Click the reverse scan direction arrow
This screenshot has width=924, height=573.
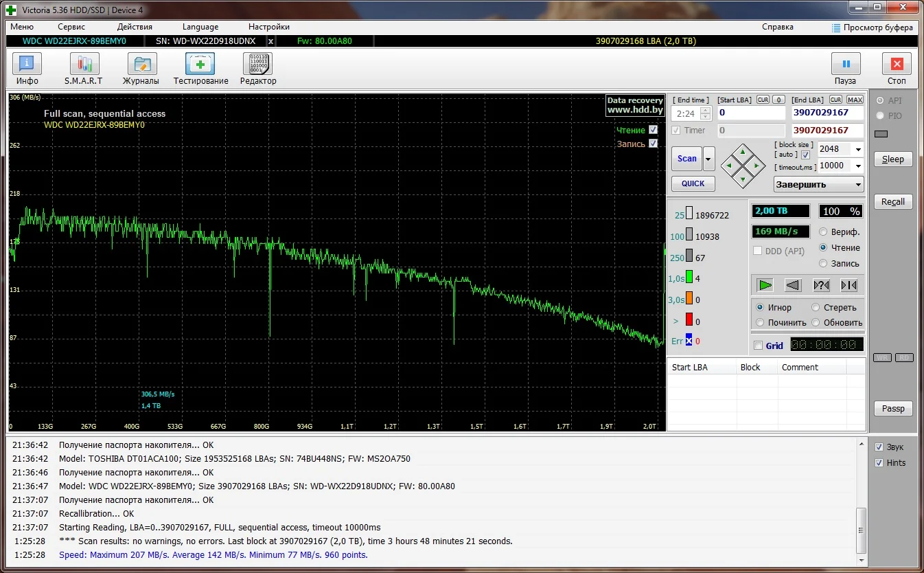[793, 285]
